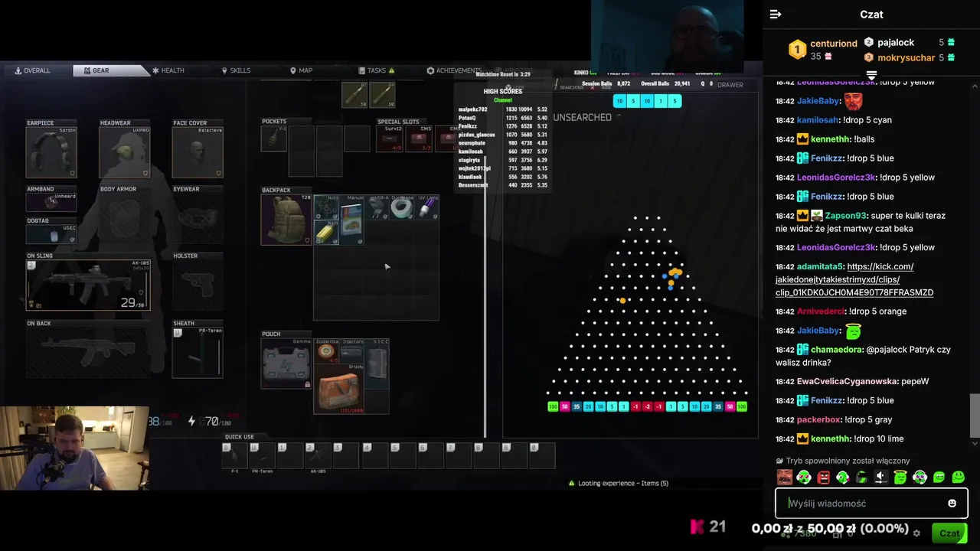Open centuriond leaderboard entry
This screenshot has width=980, height=551.
(x=822, y=50)
